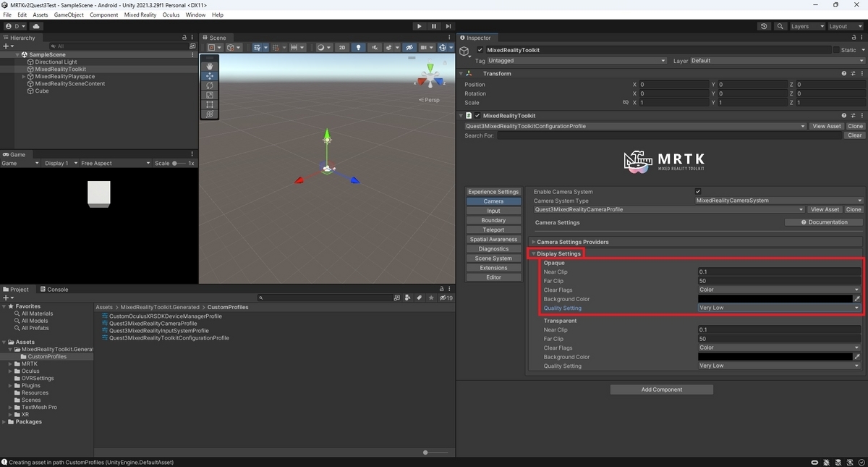Click the Clear button beside Search For
The height and width of the screenshot is (467, 868).
coord(854,135)
